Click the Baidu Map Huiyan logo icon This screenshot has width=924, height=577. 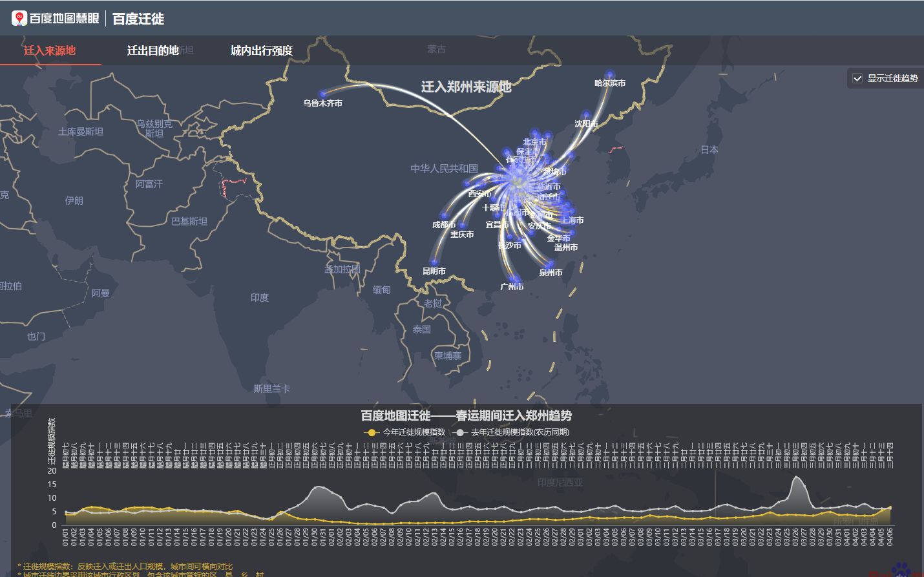(19, 18)
